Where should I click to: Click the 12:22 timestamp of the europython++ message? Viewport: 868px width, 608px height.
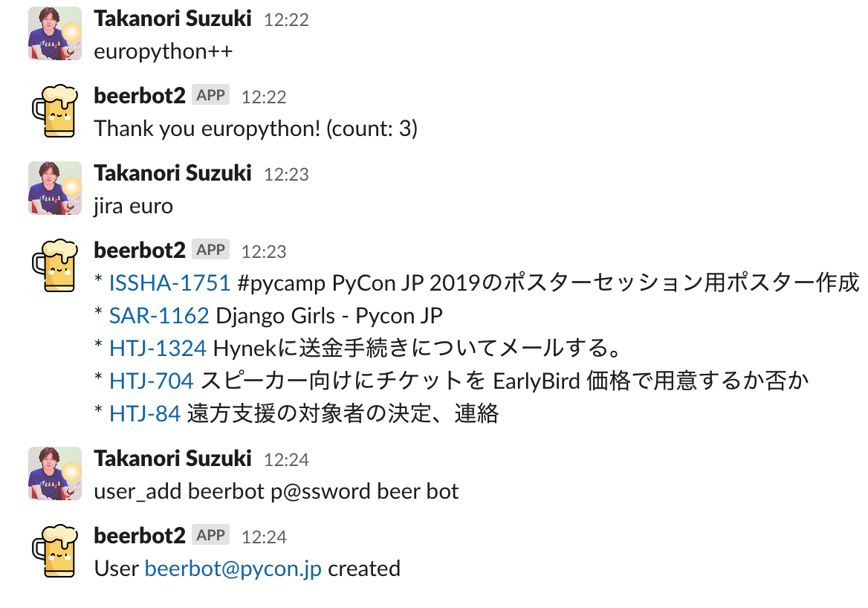(x=286, y=20)
